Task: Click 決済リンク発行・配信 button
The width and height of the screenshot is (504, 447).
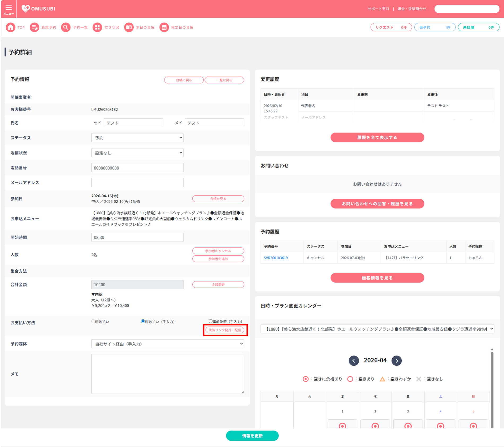Action: click(225, 330)
